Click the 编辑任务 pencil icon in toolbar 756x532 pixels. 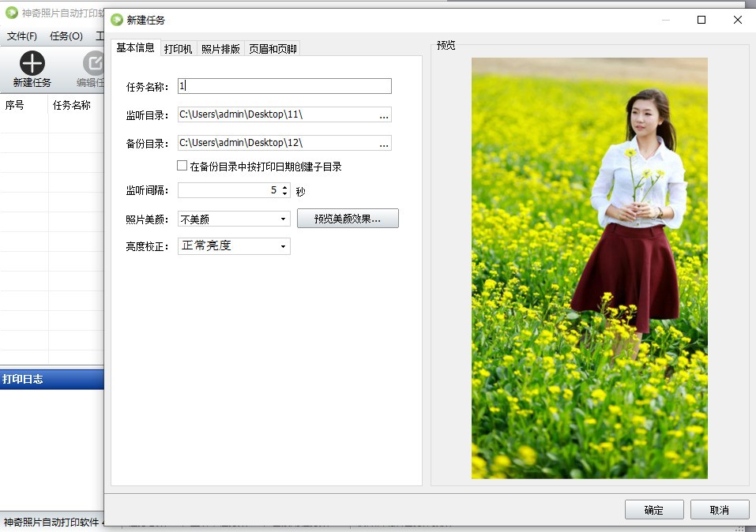pyautogui.click(x=93, y=63)
